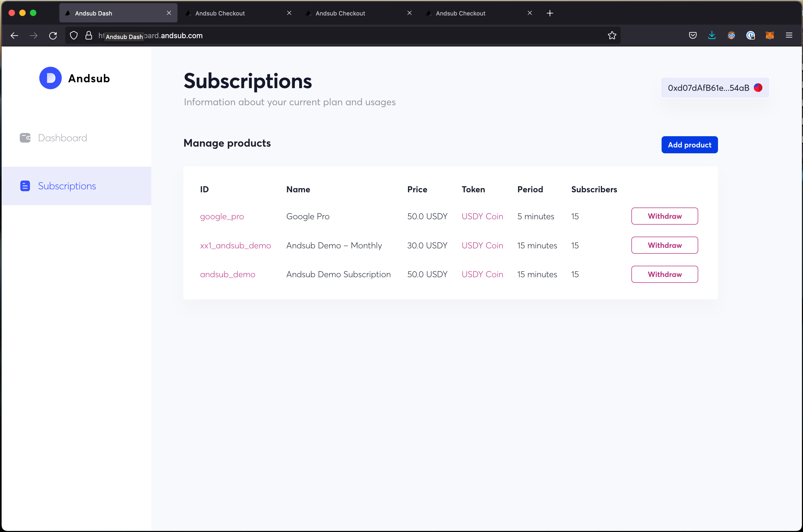Click the ID column header
Image resolution: width=803 pixels, height=532 pixels.
pos(204,189)
